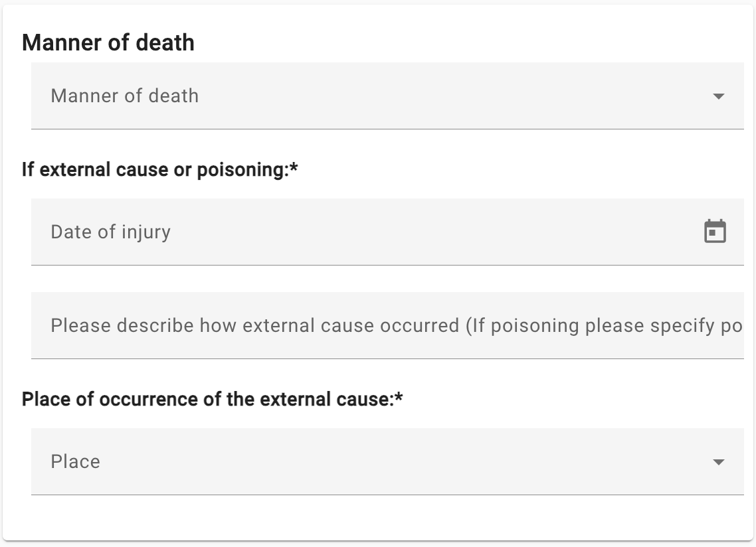Select the gray 'Manner of death' placeholder text
The width and height of the screenshot is (756, 547).
124,96
